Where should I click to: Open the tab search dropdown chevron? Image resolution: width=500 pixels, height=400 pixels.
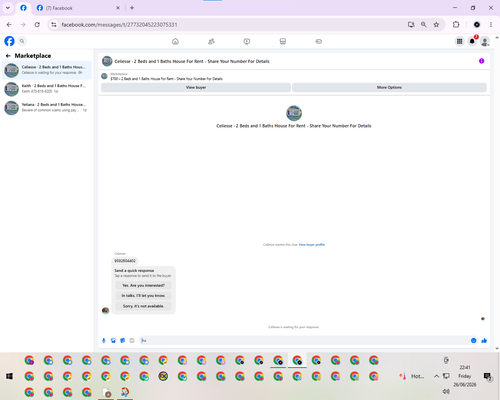8,8
